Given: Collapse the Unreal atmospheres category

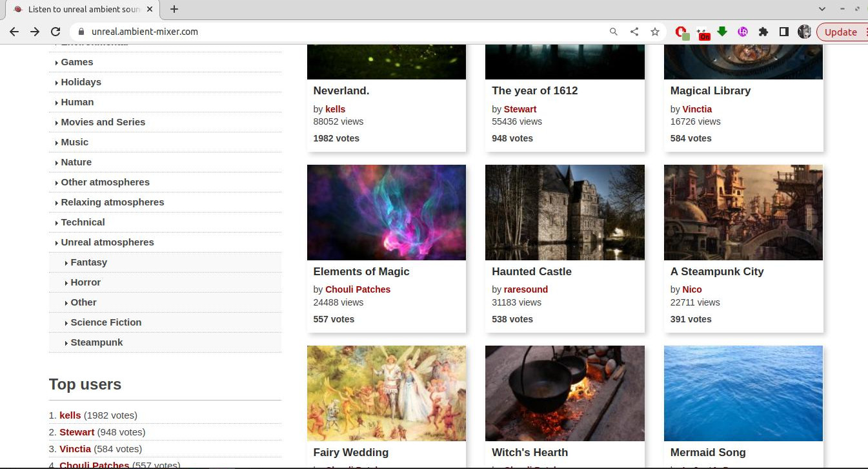Looking at the screenshot, I should click(107, 242).
